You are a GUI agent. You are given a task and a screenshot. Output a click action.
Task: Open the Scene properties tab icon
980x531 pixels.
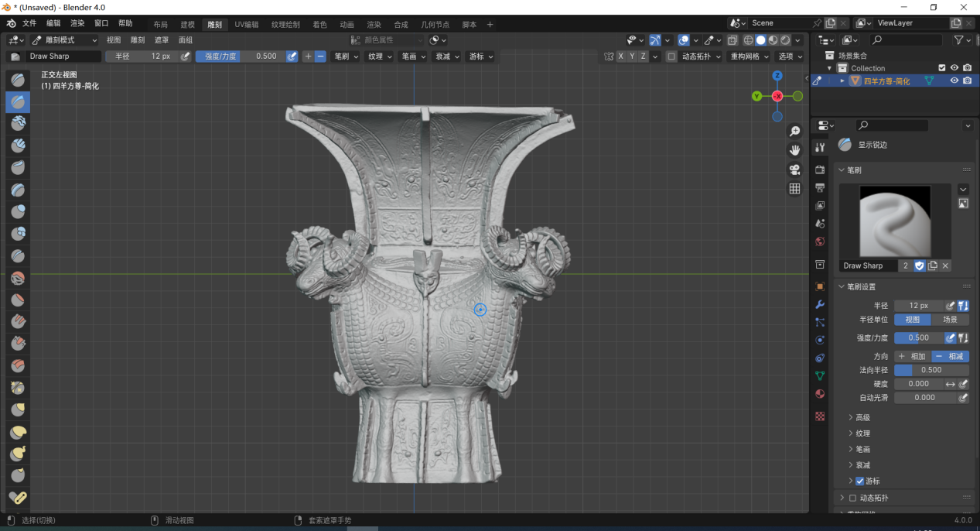point(820,223)
